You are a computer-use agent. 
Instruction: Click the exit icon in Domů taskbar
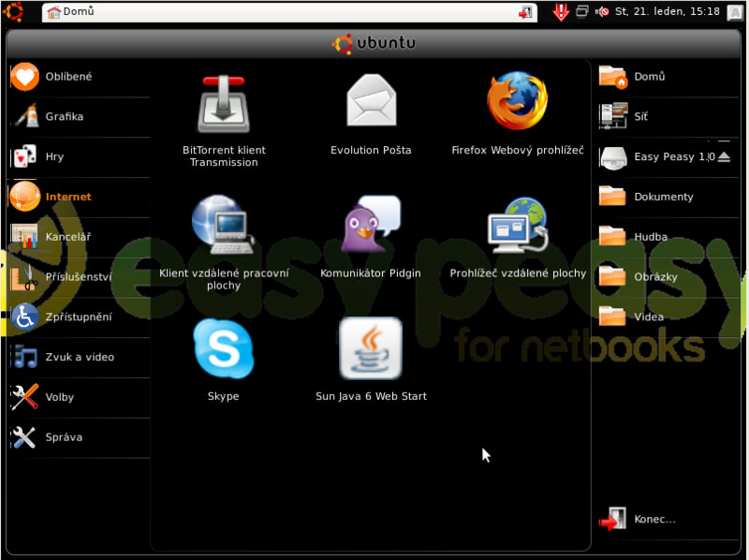(x=525, y=12)
